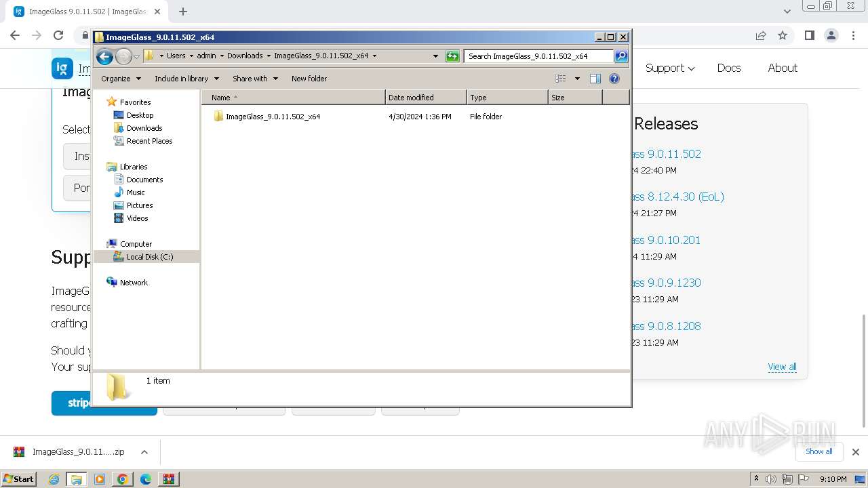Open the address bar history dropdown arrow

[435, 56]
